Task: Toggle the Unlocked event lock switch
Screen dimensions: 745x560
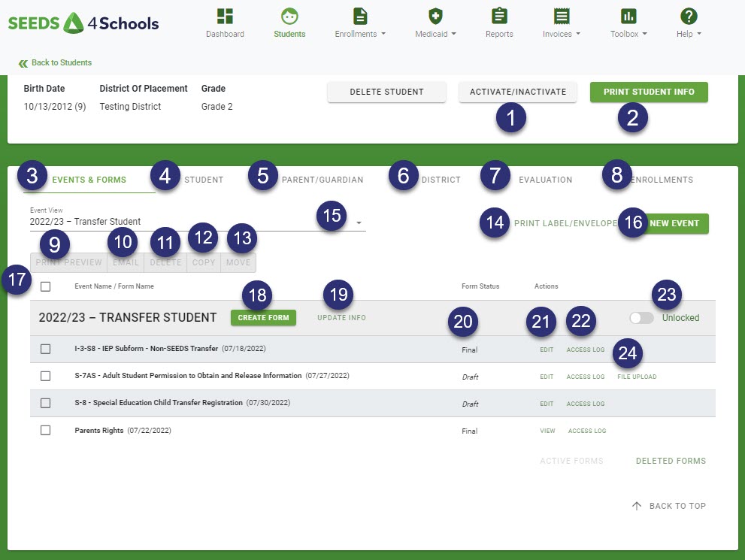Action: click(x=641, y=318)
